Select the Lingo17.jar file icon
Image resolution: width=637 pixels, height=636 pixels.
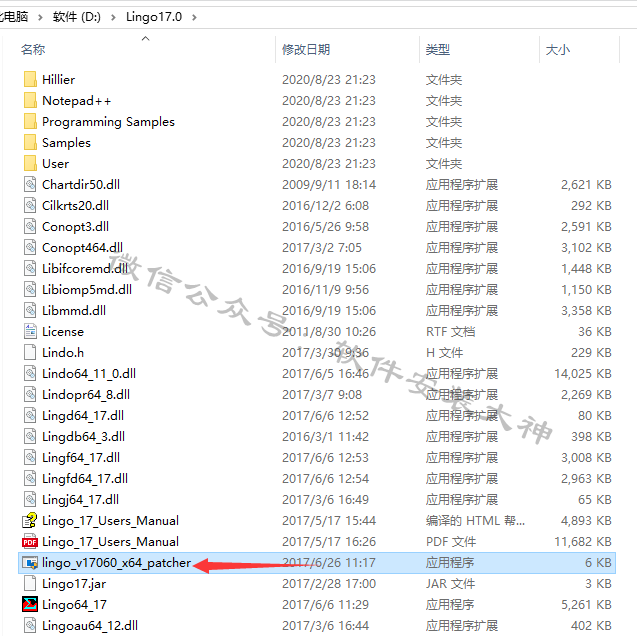[30, 584]
